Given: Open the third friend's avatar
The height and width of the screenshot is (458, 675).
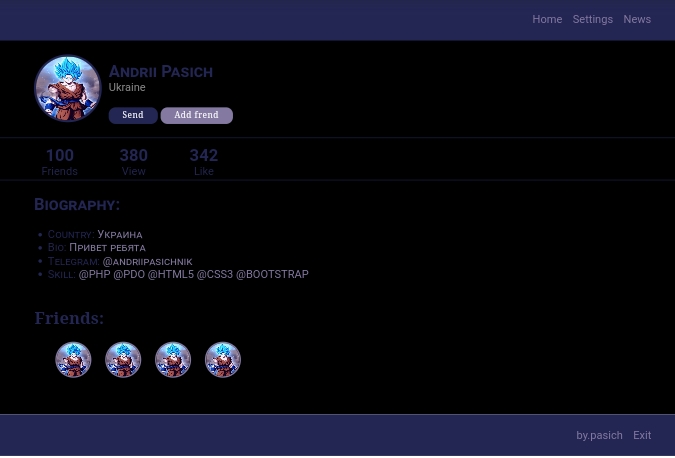Looking at the screenshot, I should (x=173, y=360).
